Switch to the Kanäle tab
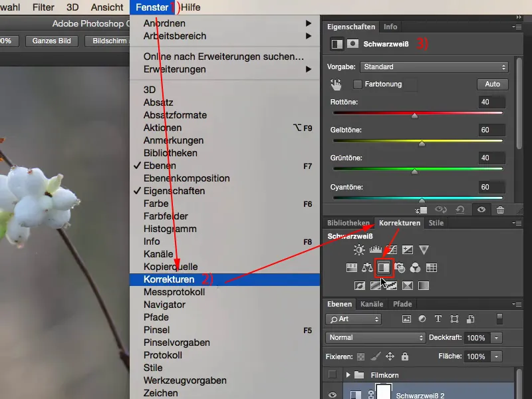This screenshot has height=399, width=532. coord(372,304)
